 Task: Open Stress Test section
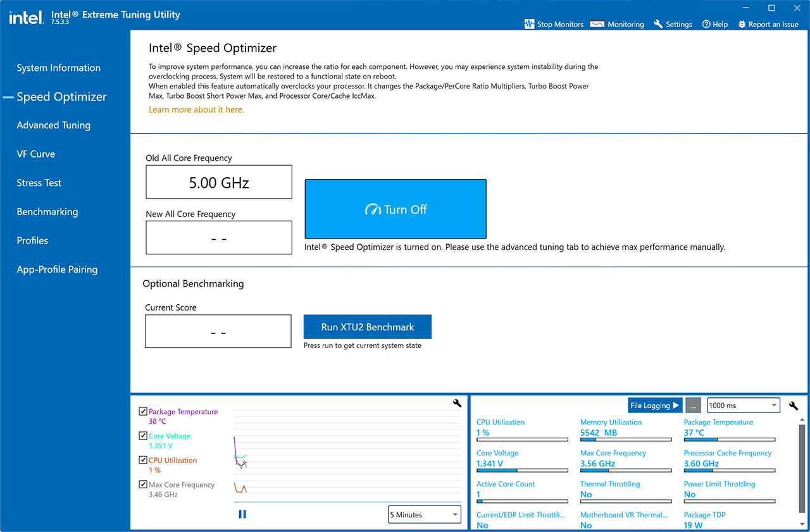click(x=39, y=183)
